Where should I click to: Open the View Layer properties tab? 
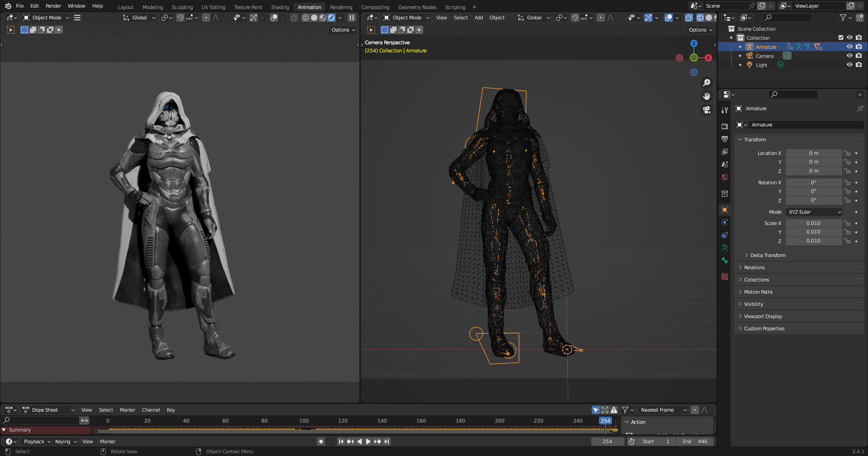pyautogui.click(x=725, y=152)
